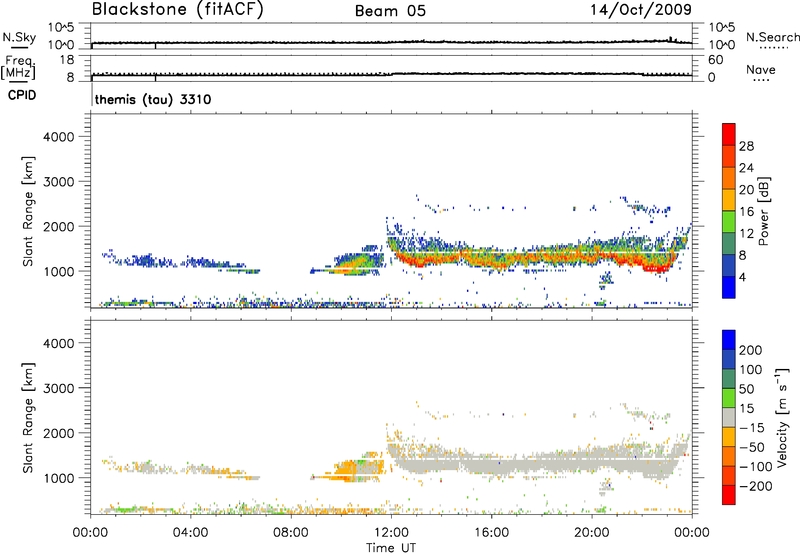Click '4000' on power panel range axis
This screenshot has width=800, height=554.
[59, 137]
